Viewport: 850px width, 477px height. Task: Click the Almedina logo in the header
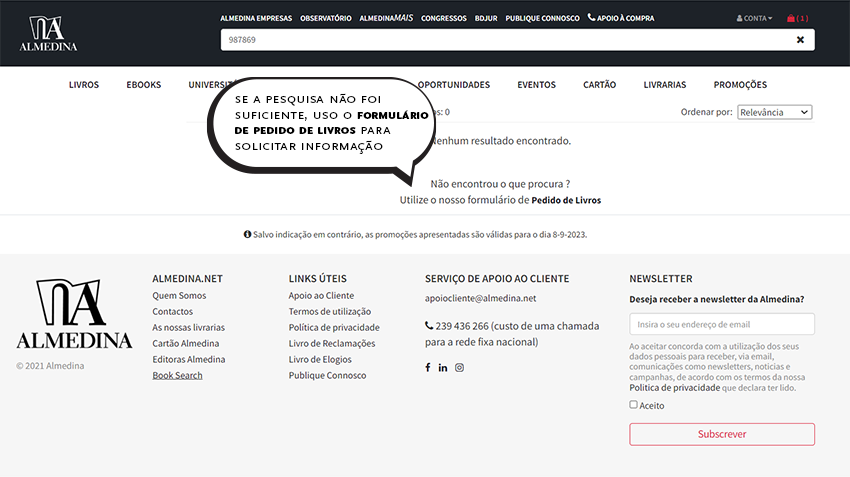point(48,33)
